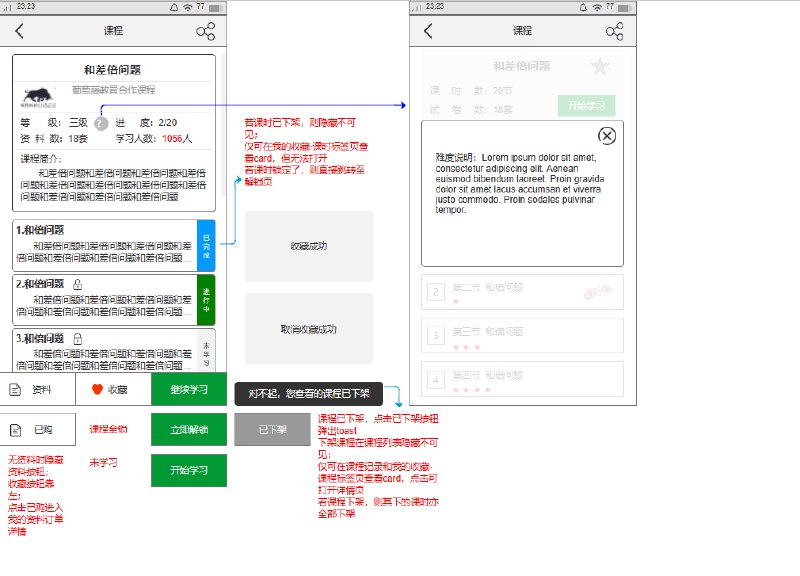
Task: Click the 已购 purchased button
Action: click(38, 430)
